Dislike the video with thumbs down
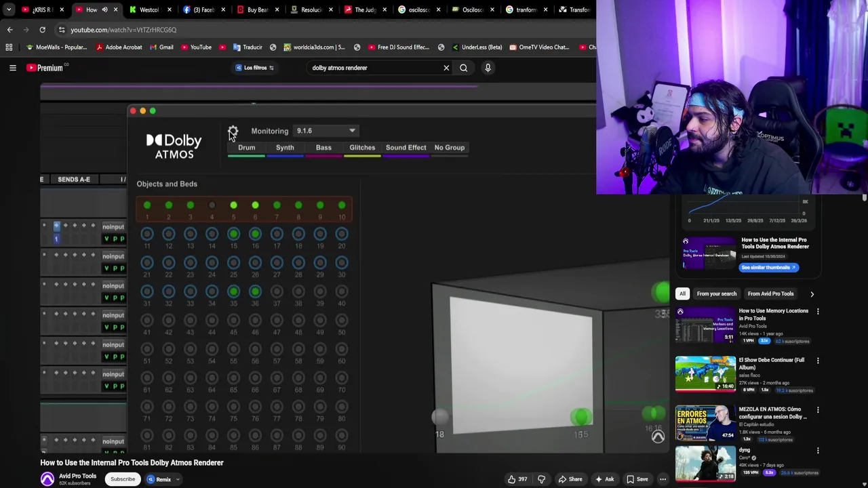868x488 pixels. click(x=541, y=479)
